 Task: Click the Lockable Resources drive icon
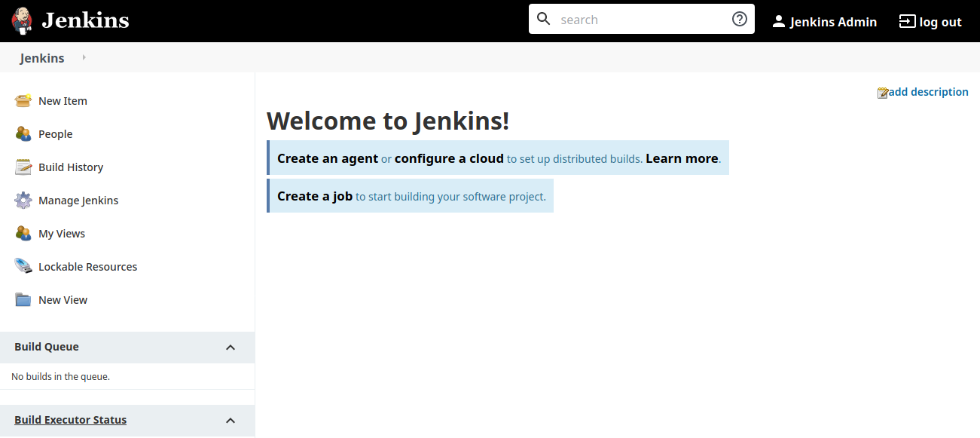click(x=23, y=266)
